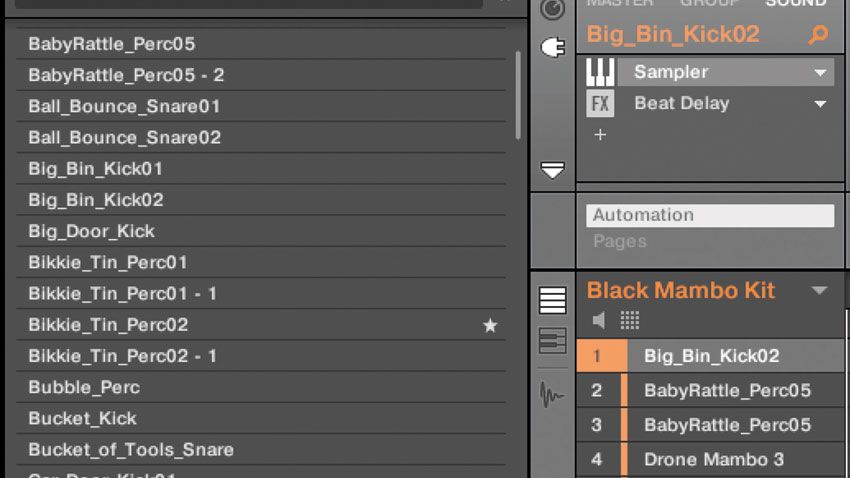Click the FX icon beside Beat Delay

(600, 104)
